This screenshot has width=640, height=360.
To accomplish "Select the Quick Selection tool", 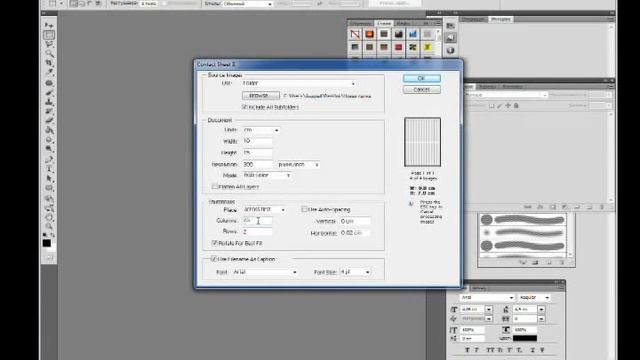I will [49, 53].
